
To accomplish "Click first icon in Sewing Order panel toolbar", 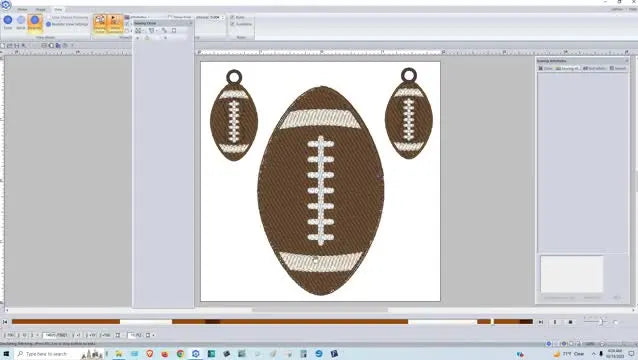I will pos(139,31).
